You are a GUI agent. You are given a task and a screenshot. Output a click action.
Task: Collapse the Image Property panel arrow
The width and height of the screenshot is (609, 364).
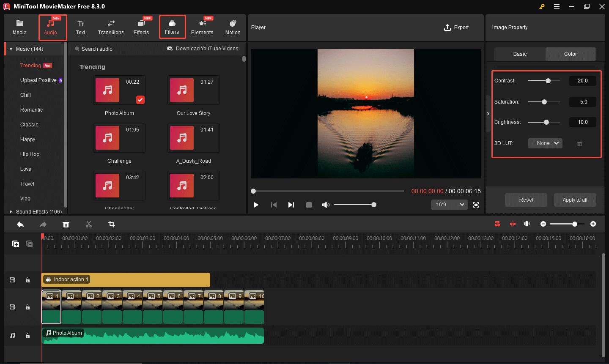pyautogui.click(x=488, y=114)
